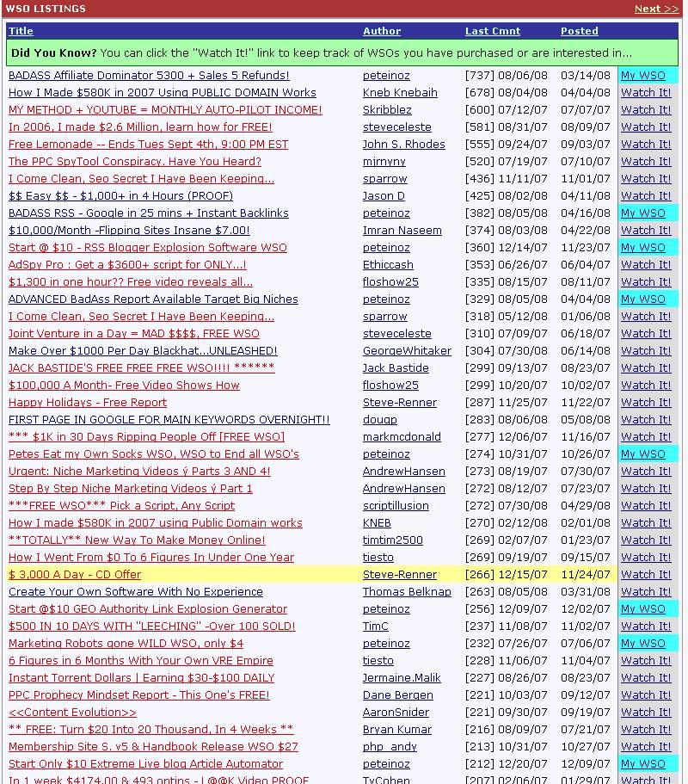Open 'FIRST PAGE IN GOOGLE FOR MAIN KEYWORDS OVERNIGHT!!'
The height and width of the screenshot is (784, 688).
click(169, 420)
